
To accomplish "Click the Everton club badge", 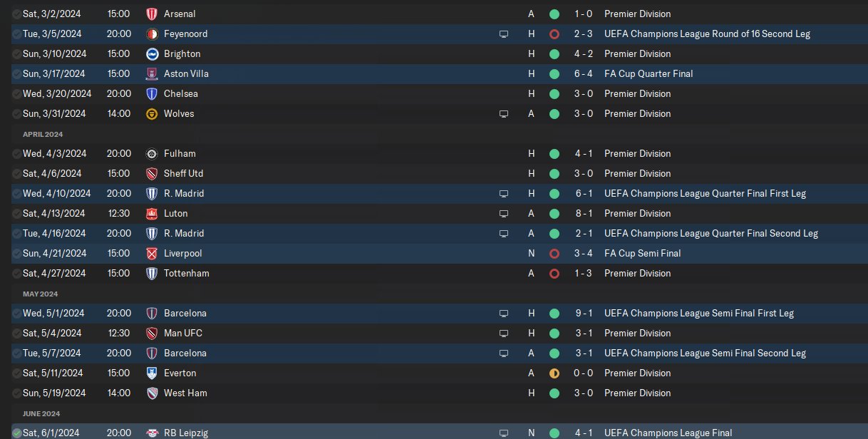I will 151,373.
